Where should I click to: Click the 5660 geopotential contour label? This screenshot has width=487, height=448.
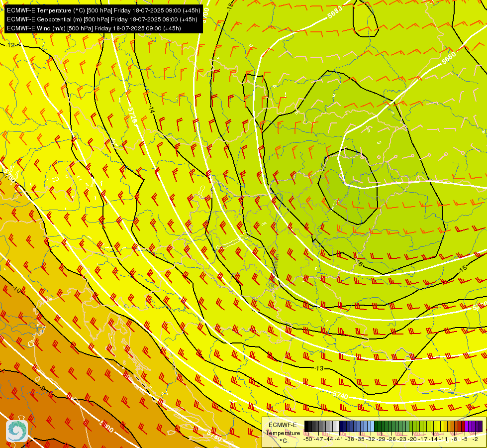(449, 58)
